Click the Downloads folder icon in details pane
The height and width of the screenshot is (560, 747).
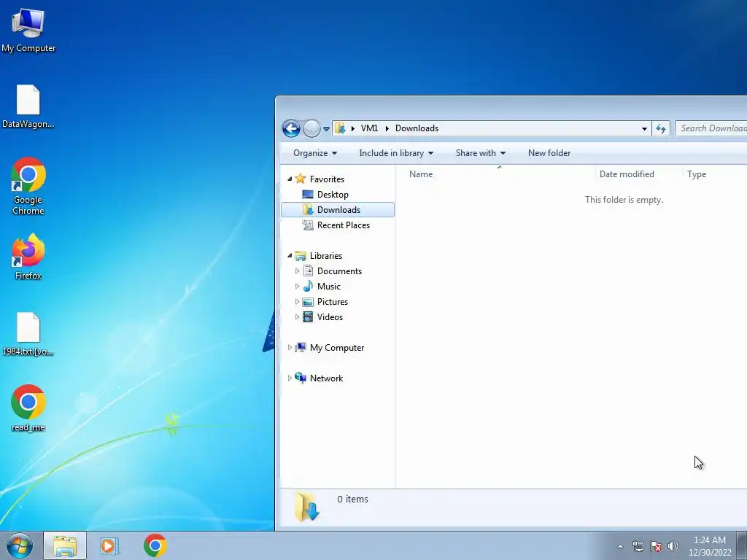307,507
